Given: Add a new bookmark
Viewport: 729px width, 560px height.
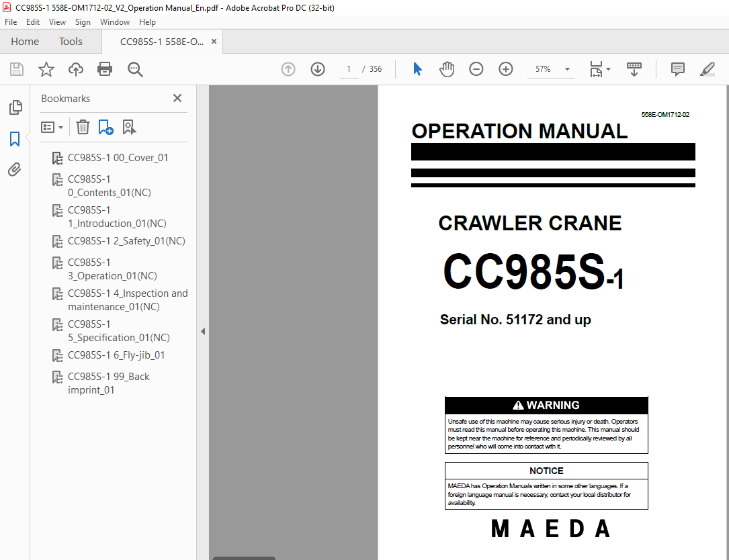Looking at the screenshot, I should coord(105,127).
